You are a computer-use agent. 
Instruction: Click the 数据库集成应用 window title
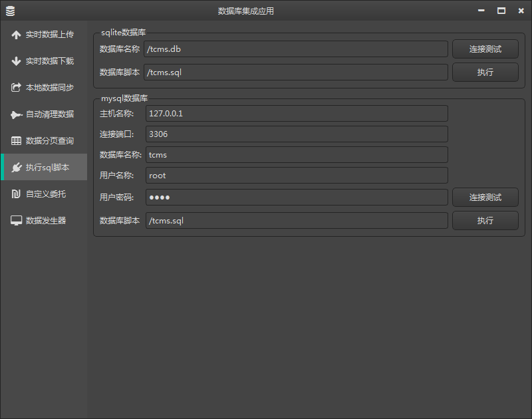[x=246, y=11]
